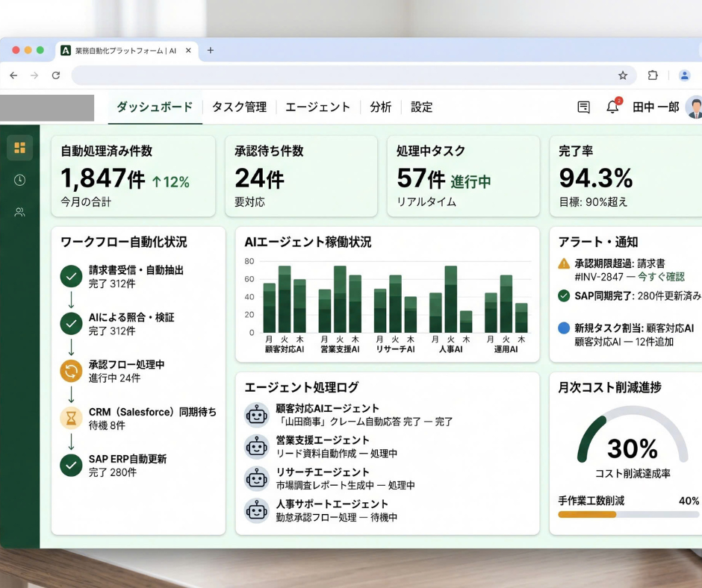Screen dimensions: 702x588
Task: Click 「山田商事」クレーム自動応答 log entry
Action: (x=364, y=422)
